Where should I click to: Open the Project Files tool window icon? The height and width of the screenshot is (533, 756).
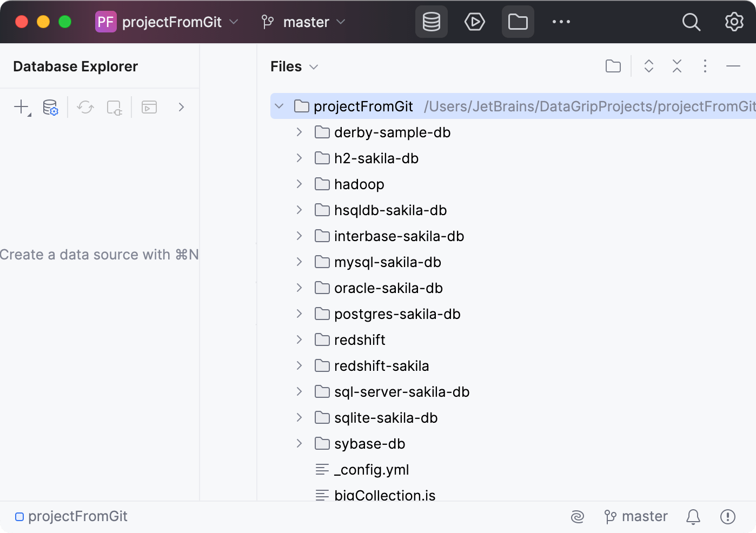point(518,22)
